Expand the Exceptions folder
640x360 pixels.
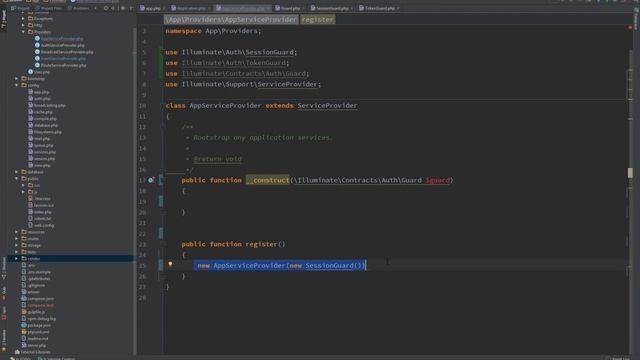pyautogui.click(x=23, y=19)
